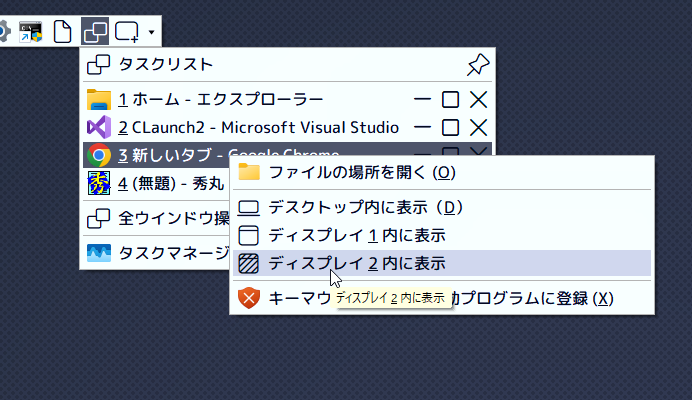Image resolution: width=692 pixels, height=400 pixels.
Task: Click the desktop monitor icon in context menu
Action: click(248, 208)
